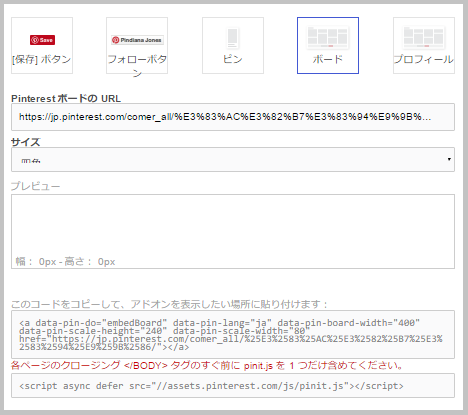Viewport: 468px width, 415px height.
Task: Select the ピン widget type
Action: 233,45
